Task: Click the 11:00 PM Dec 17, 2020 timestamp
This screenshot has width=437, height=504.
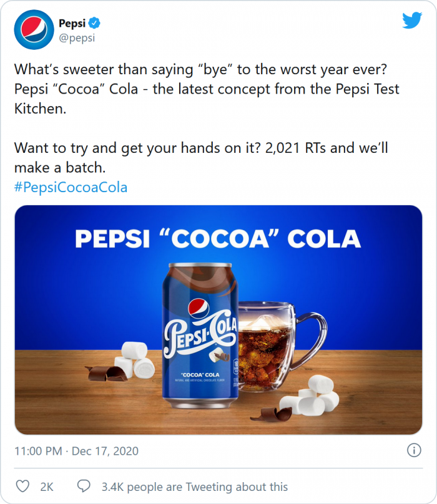Action: (76, 450)
